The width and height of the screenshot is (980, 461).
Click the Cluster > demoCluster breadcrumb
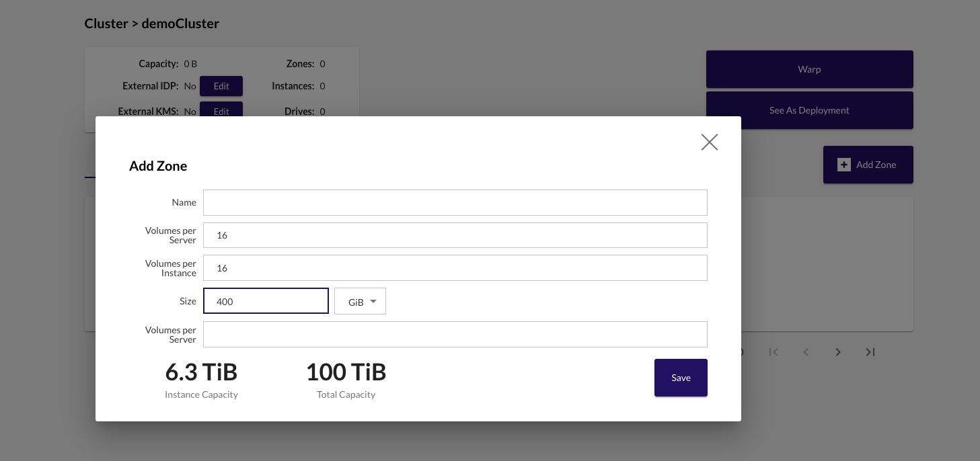point(152,24)
